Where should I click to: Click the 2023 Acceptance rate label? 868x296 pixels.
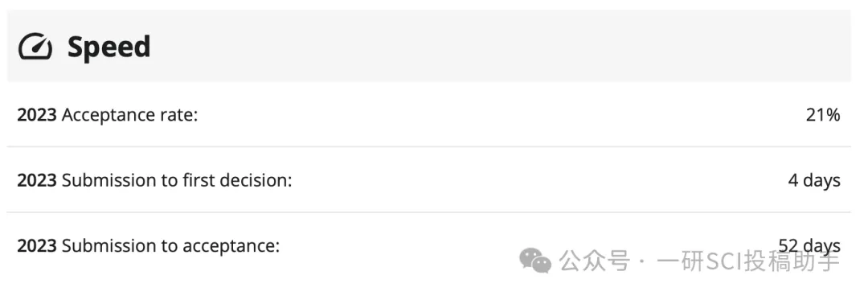click(108, 115)
